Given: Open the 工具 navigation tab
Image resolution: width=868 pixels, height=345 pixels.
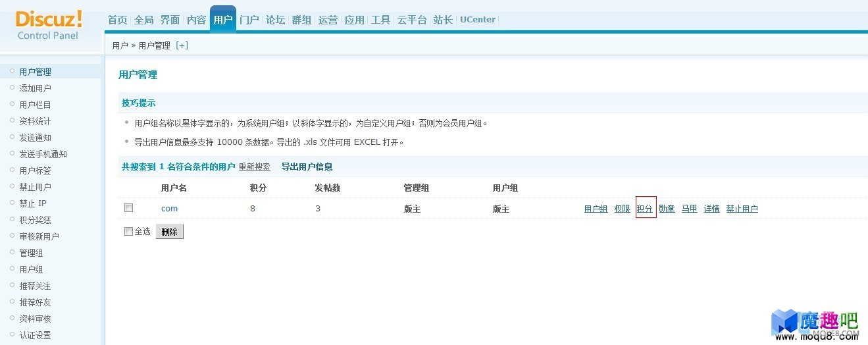Looking at the screenshot, I should point(381,20).
